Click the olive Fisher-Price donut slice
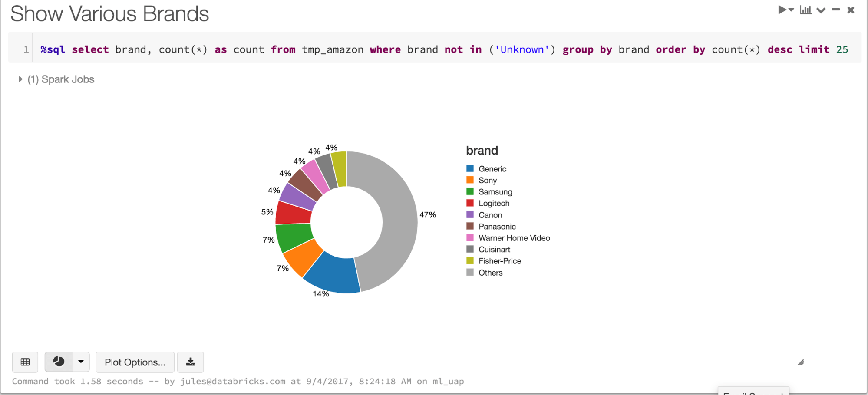 coord(339,169)
